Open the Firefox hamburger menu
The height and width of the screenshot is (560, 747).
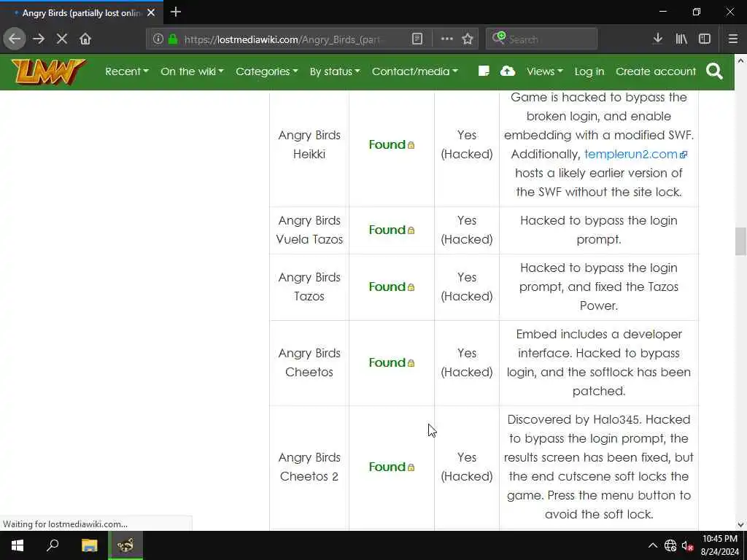pos(733,39)
